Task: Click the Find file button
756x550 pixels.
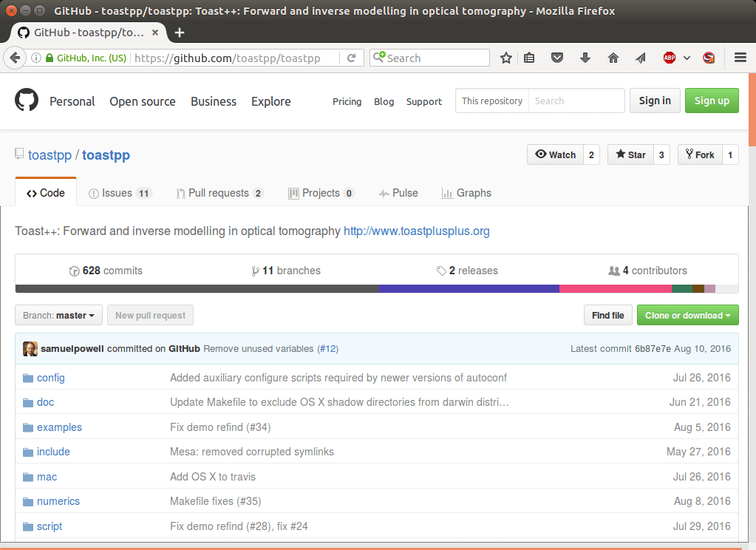Action: pyautogui.click(x=608, y=315)
